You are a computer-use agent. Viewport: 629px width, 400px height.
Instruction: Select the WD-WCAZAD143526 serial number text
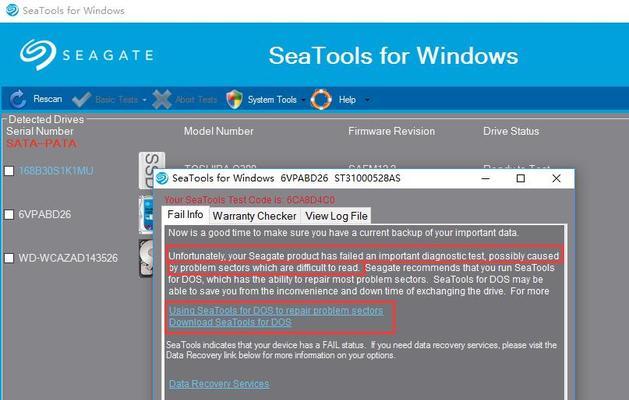(68, 258)
